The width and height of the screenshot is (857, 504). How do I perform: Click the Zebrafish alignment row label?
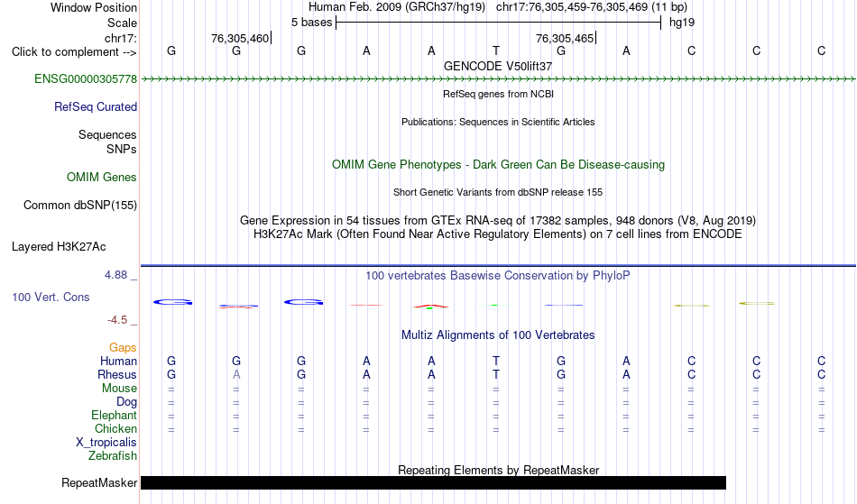click(113, 456)
